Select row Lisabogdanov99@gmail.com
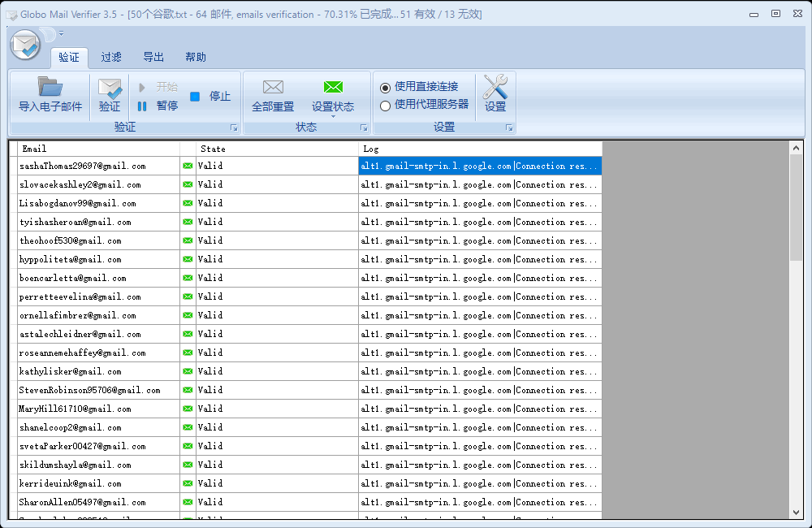The width and height of the screenshot is (812, 528). (x=305, y=203)
